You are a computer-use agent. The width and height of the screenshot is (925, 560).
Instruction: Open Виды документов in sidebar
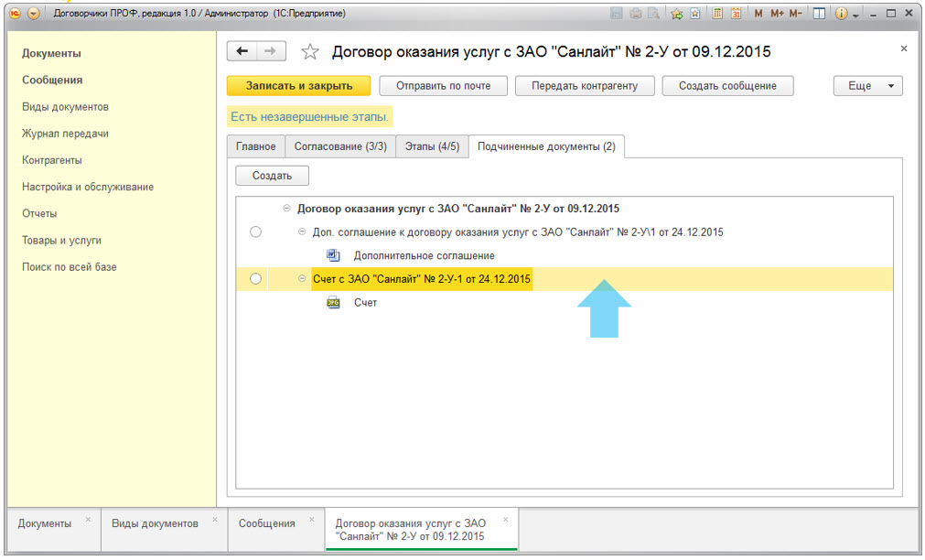[65, 107]
